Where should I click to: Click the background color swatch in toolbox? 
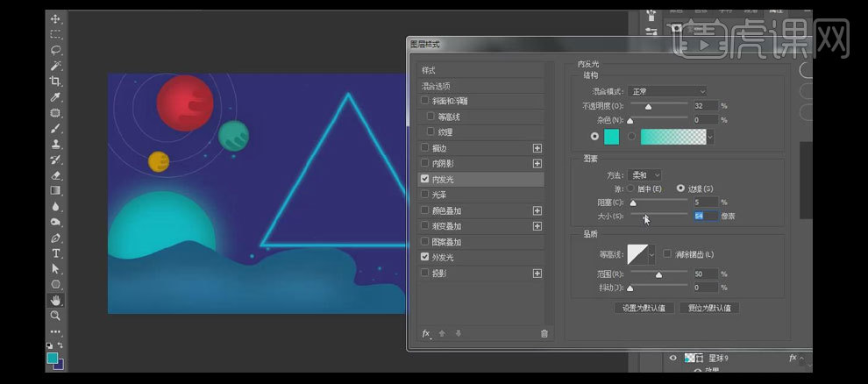[x=60, y=365]
